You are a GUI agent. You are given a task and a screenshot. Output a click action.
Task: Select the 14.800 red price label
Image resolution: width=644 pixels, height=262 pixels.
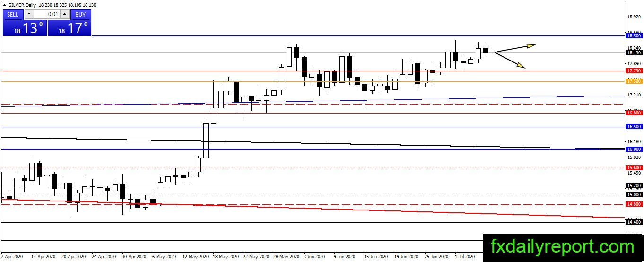tap(634, 204)
